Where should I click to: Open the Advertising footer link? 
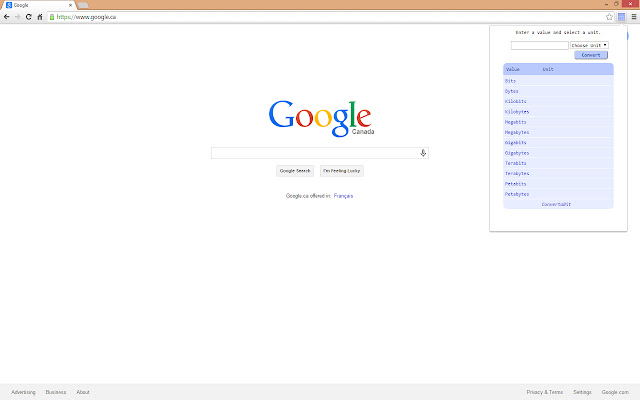tap(23, 392)
